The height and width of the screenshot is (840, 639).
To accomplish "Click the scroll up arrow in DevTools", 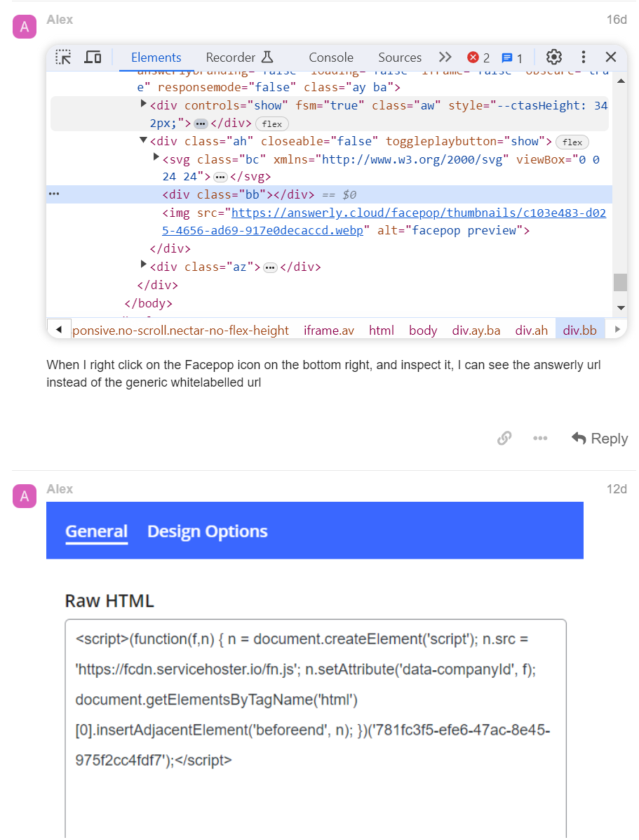I will point(621,81).
